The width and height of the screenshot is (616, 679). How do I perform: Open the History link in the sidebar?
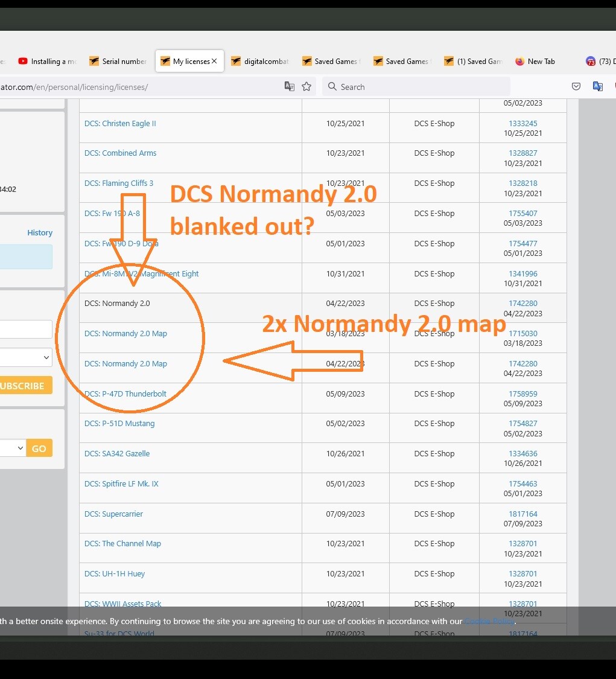[40, 232]
